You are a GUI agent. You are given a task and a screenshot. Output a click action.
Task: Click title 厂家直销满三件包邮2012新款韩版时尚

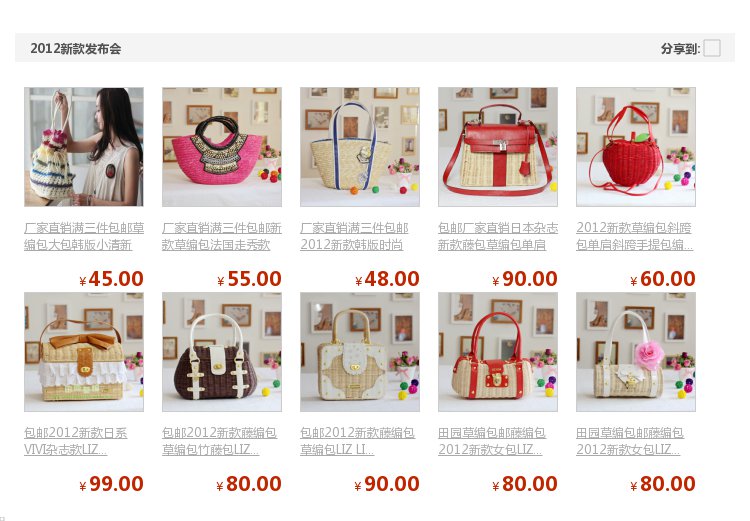(354, 236)
